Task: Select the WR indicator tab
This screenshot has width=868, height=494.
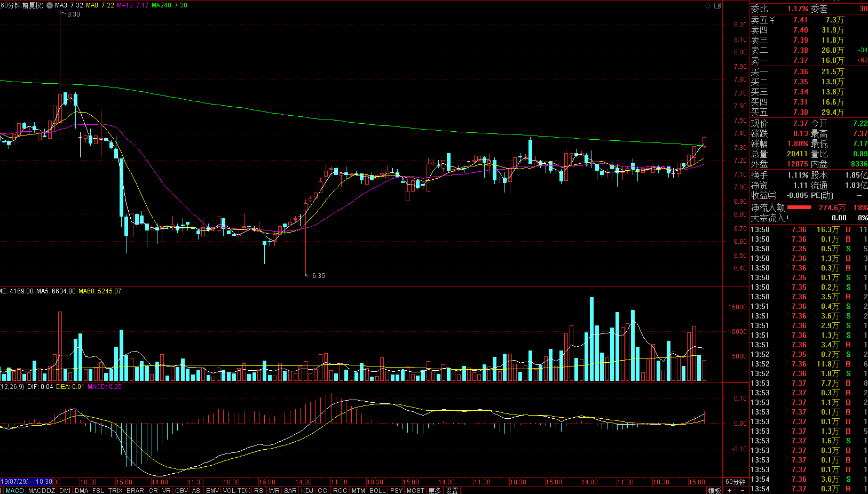Action: point(274,490)
